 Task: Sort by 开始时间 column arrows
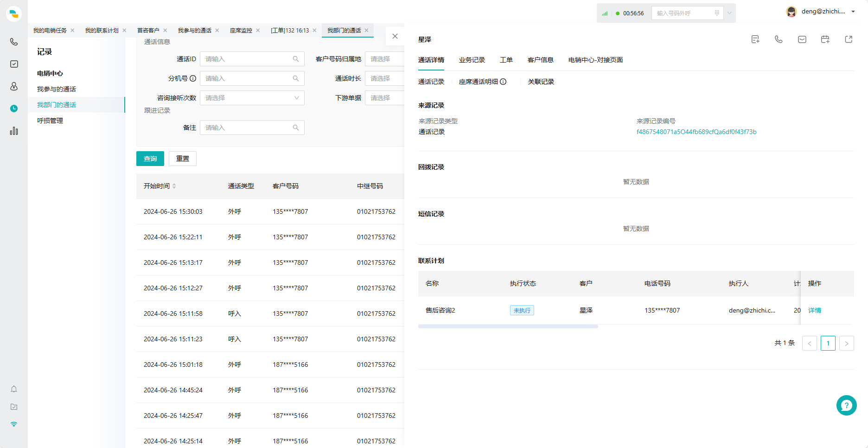tap(174, 186)
